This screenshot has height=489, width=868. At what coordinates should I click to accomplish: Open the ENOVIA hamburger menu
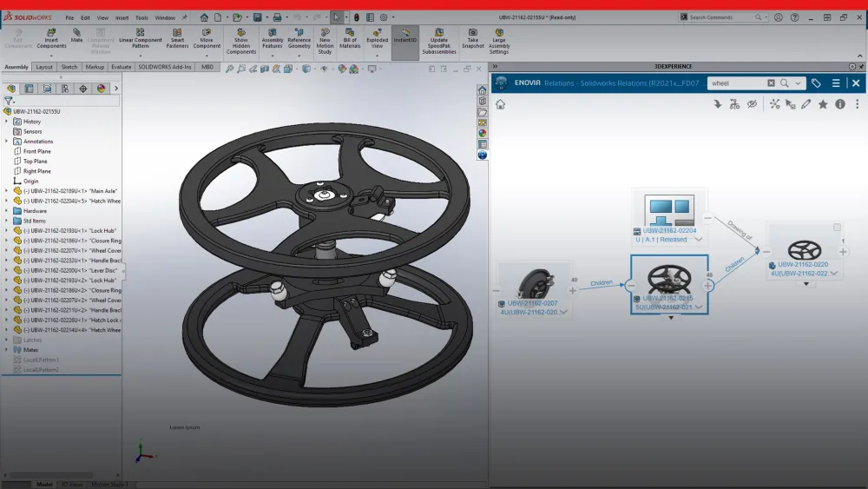click(x=836, y=83)
